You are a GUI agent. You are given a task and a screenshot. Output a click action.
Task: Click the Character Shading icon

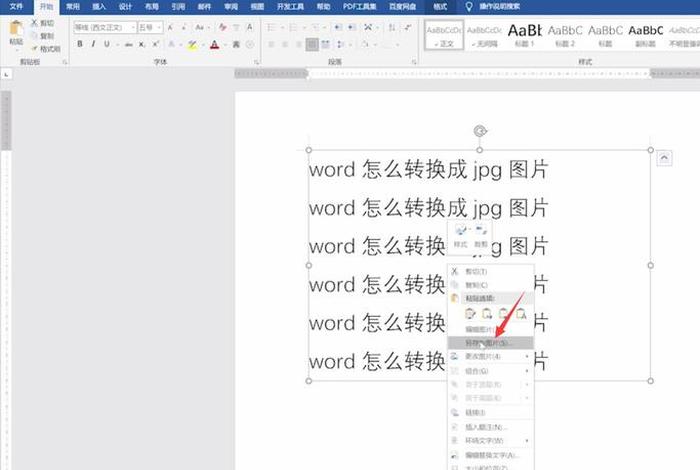tap(236, 44)
